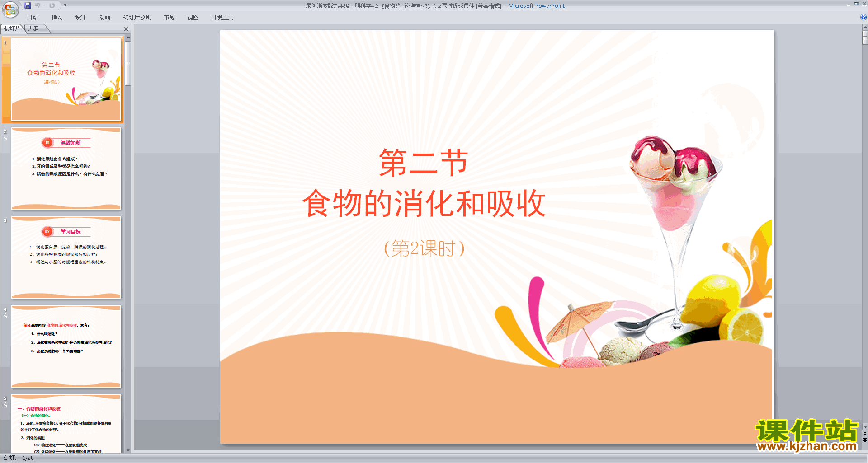The height and width of the screenshot is (463, 868).
Task: Switch to the 大纲 outline tab
Action: [x=33, y=29]
